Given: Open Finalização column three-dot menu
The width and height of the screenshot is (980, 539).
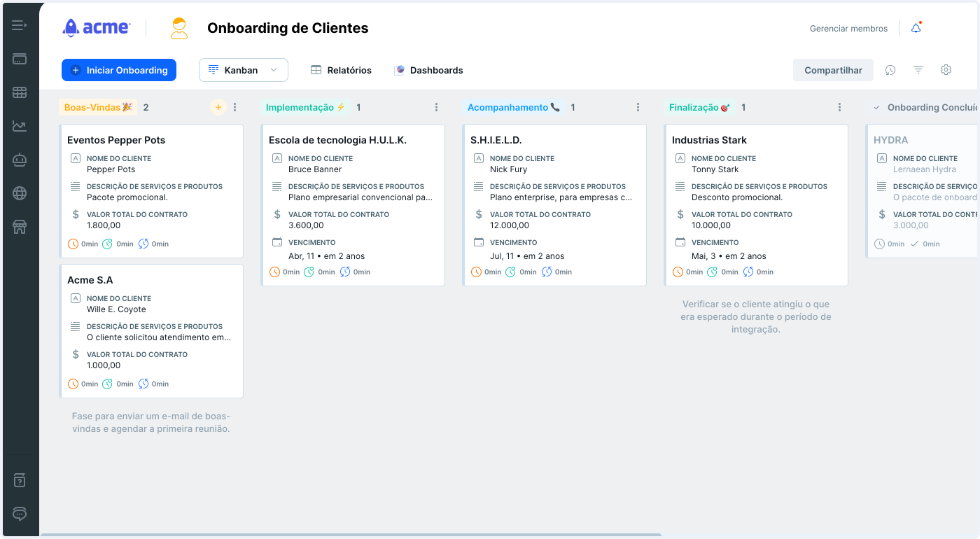Looking at the screenshot, I should tap(840, 107).
